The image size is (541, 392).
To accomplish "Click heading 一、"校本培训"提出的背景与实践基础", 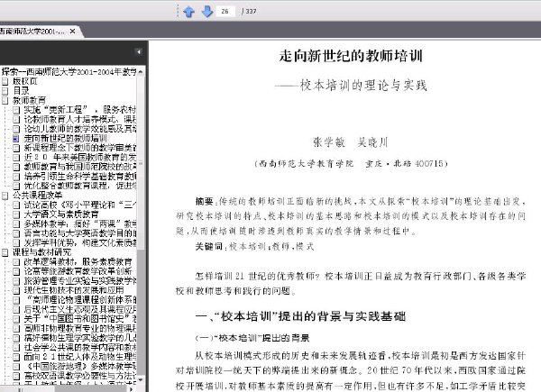I will coord(300,316).
